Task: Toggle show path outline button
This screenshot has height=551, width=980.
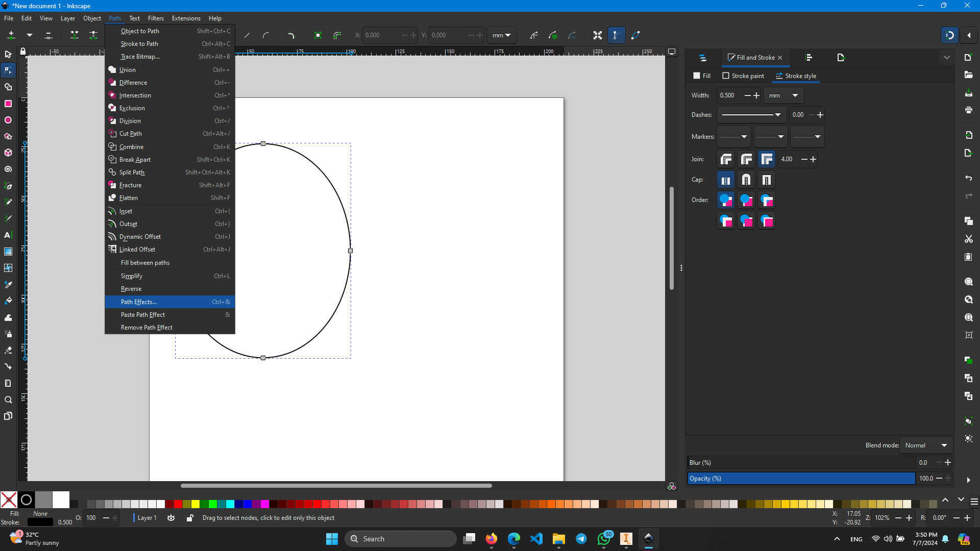Action: pos(635,35)
